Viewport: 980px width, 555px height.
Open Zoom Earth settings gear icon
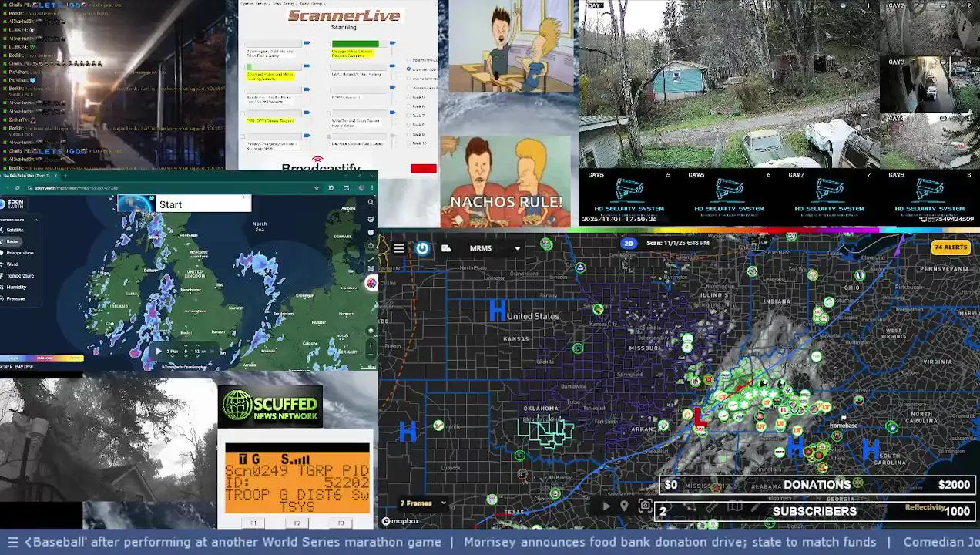click(x=371, y=219)
